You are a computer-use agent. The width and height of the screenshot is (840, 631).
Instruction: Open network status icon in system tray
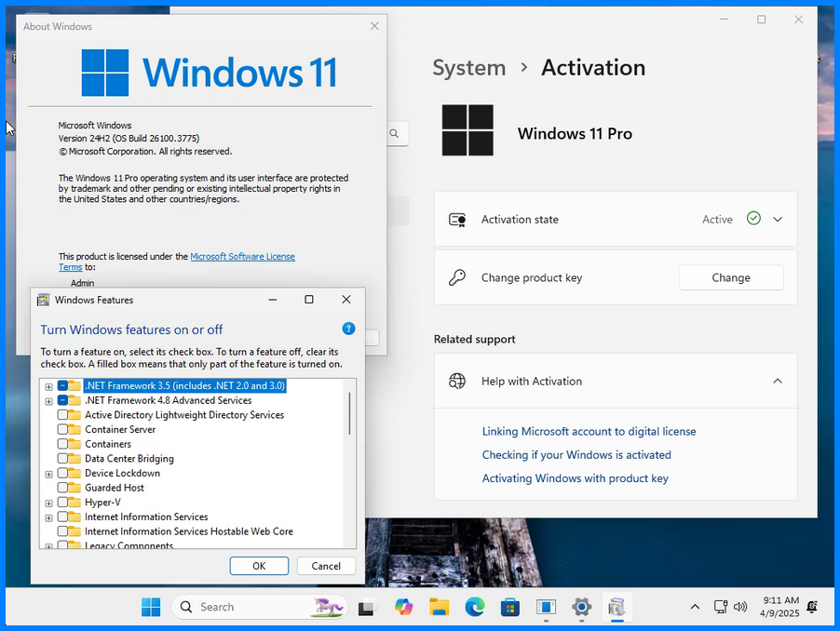[x=721, y=607]
